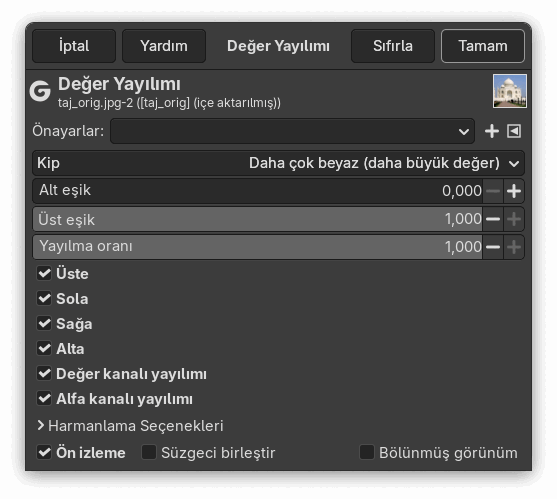This screenshot has height=499, width=557.
Task: Uncheck the Alta checkbox
Action: click(44, 348)
